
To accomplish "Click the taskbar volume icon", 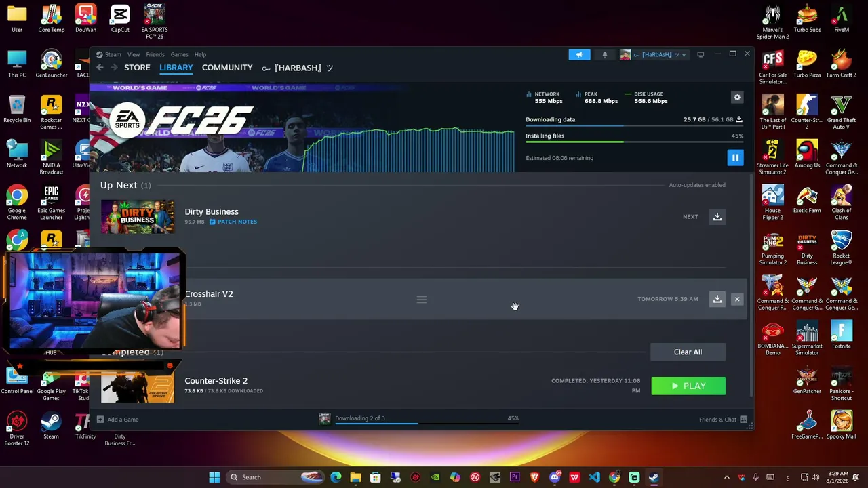I will pos(815,477).
